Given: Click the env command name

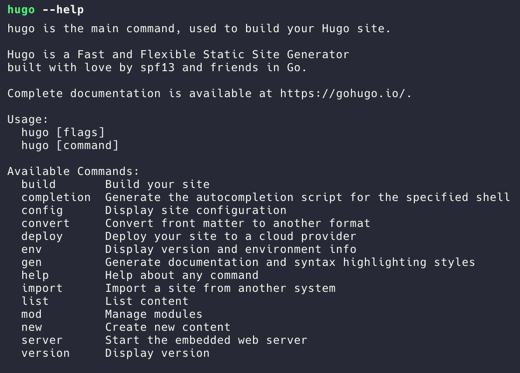Looking at the screenshot, I should (x=32, y=250).
